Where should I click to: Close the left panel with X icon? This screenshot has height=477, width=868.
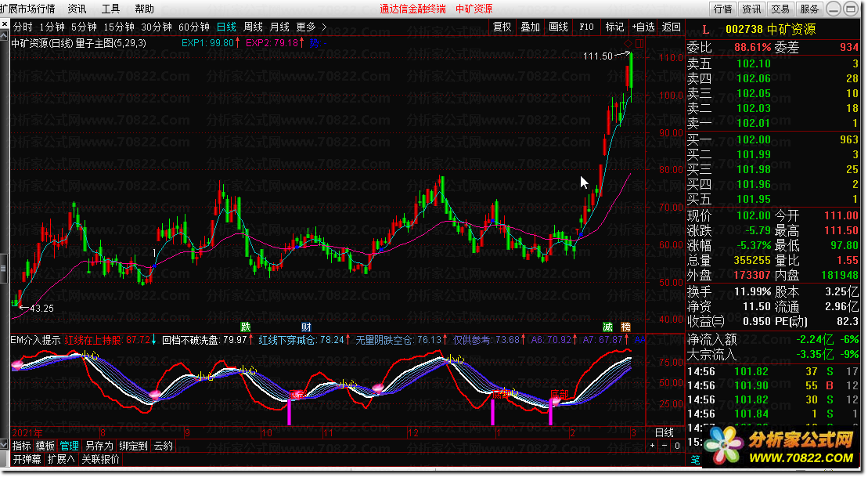5,24
